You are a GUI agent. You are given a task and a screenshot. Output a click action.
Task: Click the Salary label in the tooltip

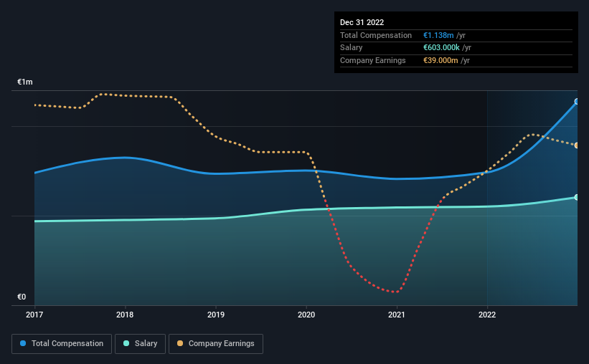352,48
